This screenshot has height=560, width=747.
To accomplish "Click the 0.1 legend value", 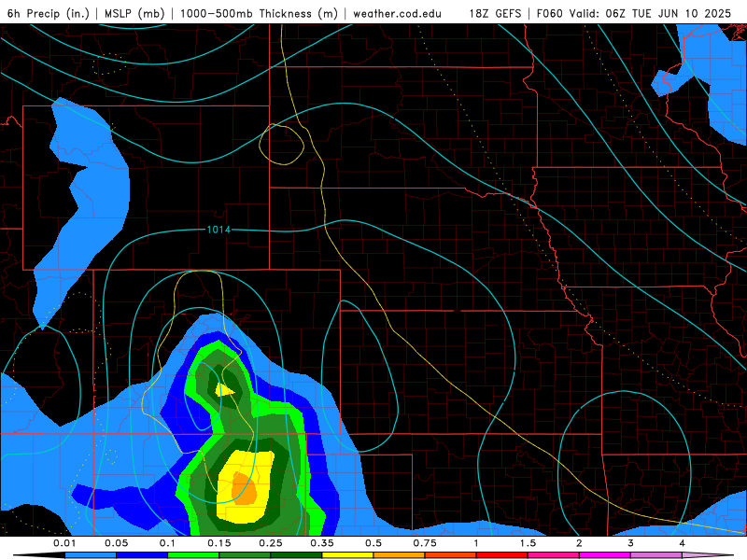I will (x=167, y=543).
